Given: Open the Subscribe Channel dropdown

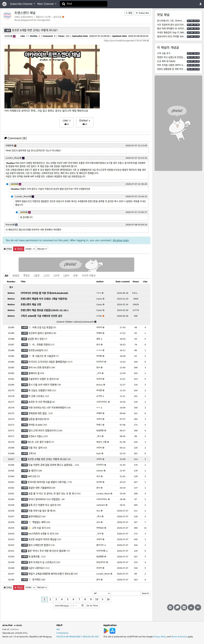Looking at the screenshot, I should pos(22,4).
